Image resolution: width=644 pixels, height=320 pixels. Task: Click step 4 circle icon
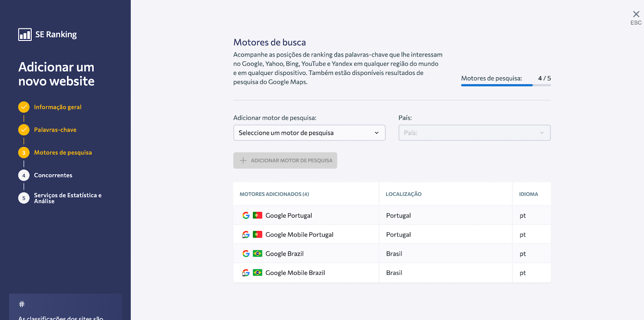[24, 175]
